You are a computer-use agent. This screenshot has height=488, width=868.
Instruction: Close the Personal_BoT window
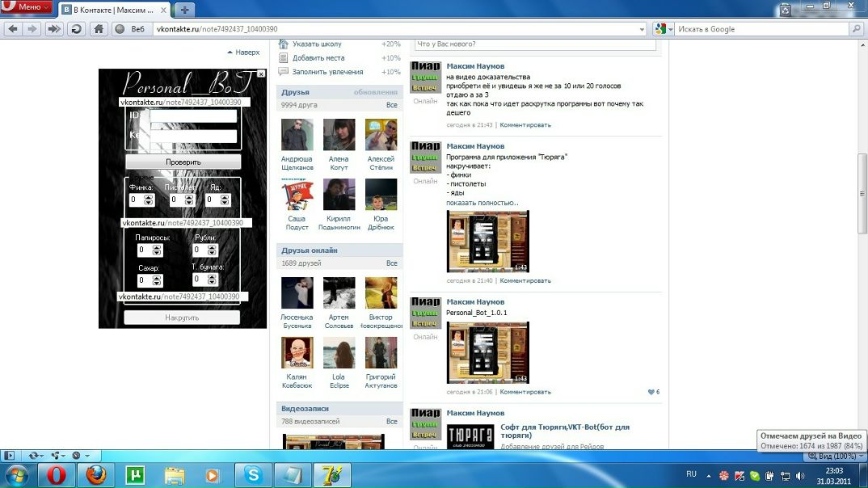click(x=261, y=74)
